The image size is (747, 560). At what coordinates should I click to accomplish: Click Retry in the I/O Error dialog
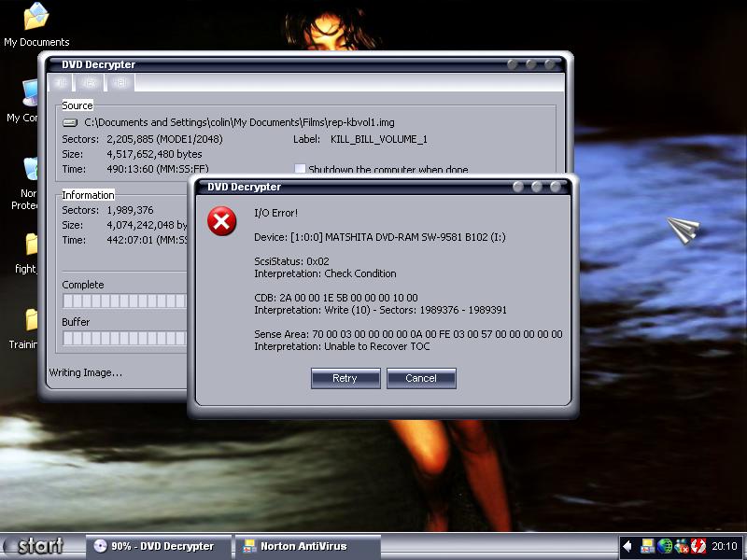point(345,378)
